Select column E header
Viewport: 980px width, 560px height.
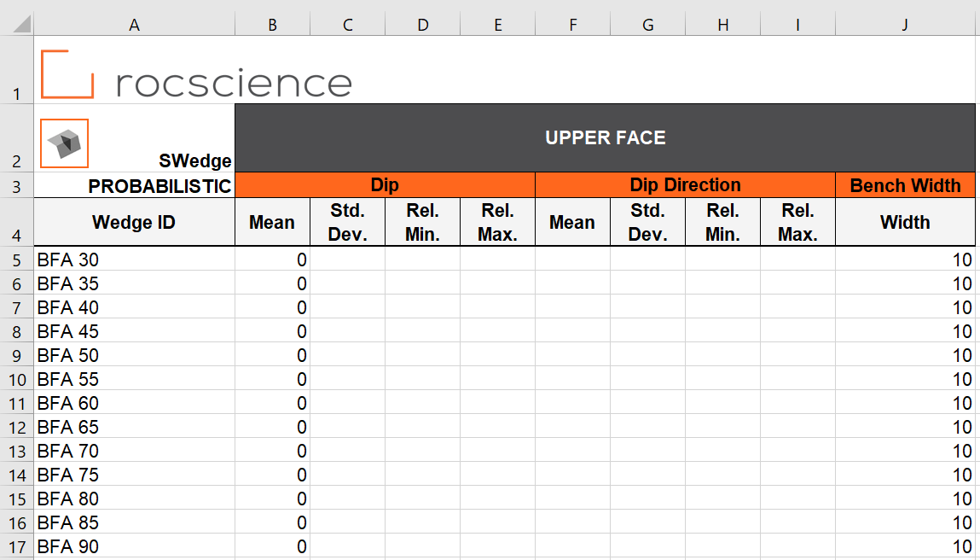tap(497, 25)
